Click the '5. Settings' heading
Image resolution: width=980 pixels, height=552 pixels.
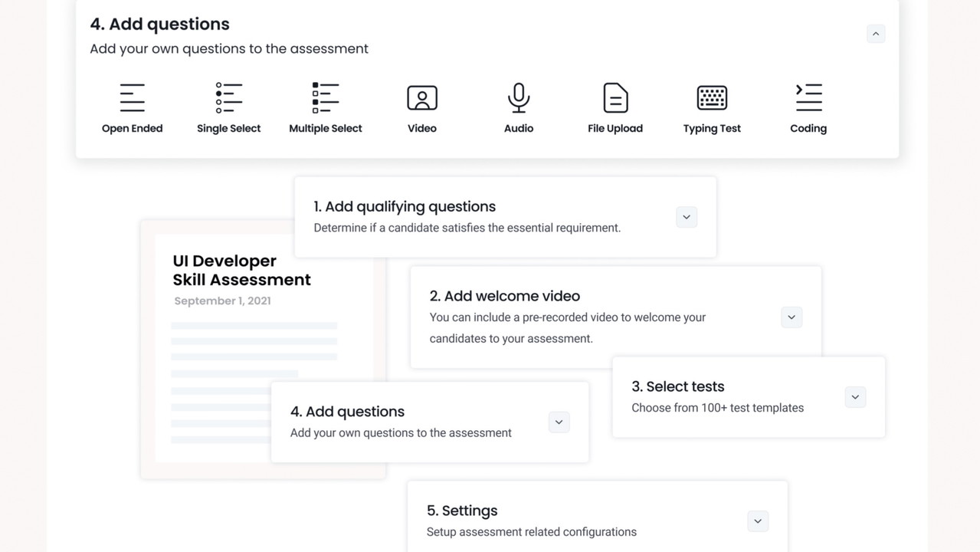point(462,511)
